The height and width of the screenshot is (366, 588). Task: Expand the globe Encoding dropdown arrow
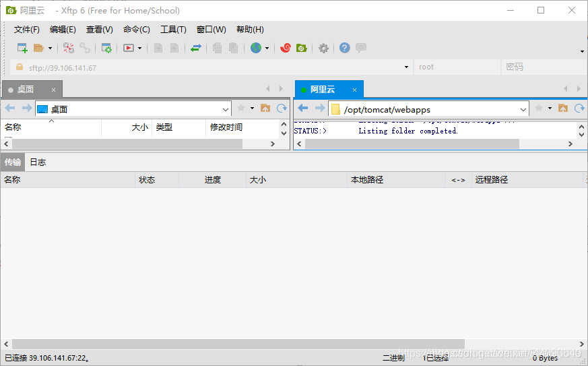coord(267,48)
